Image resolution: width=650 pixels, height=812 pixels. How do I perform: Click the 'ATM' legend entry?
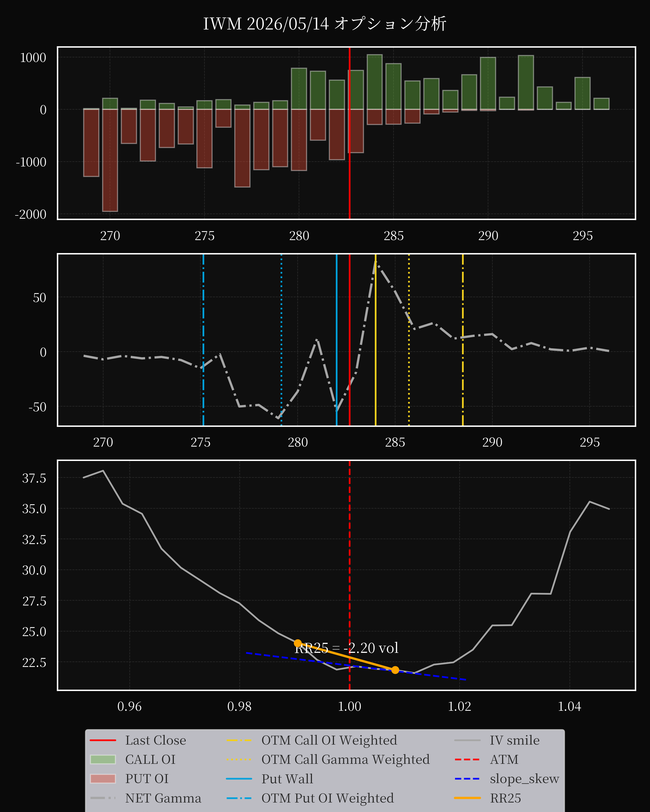point(486,759)
